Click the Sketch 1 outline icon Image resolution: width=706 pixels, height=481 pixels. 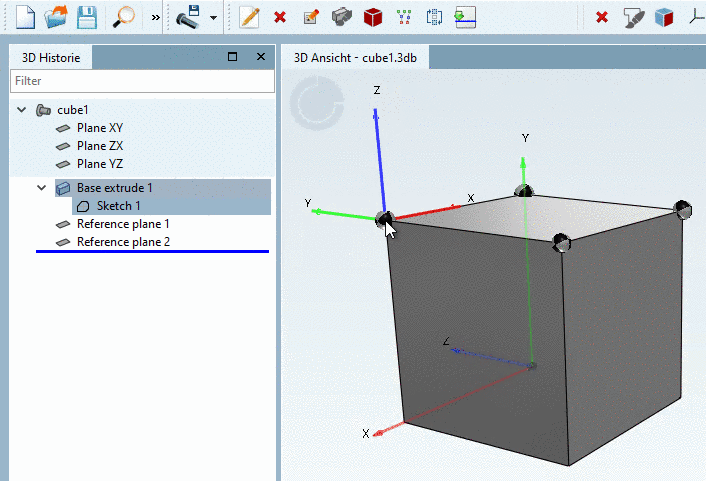(x=83, y=206)
